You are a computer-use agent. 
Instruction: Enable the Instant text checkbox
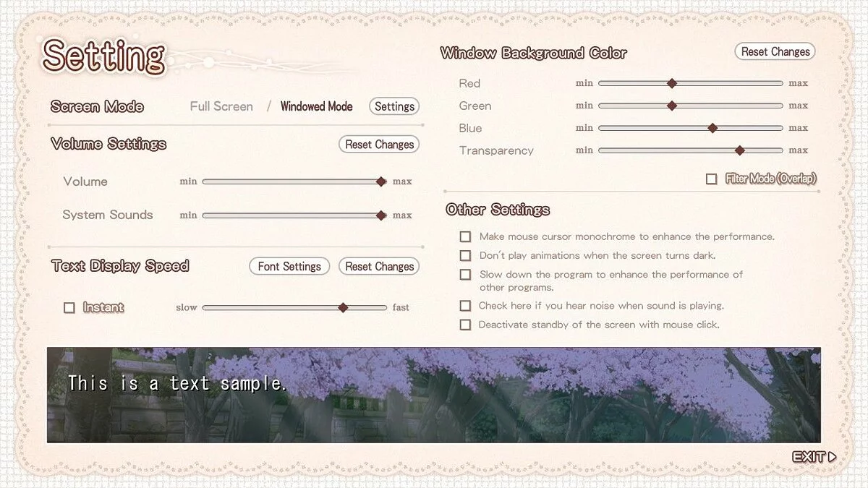[69, 308]
